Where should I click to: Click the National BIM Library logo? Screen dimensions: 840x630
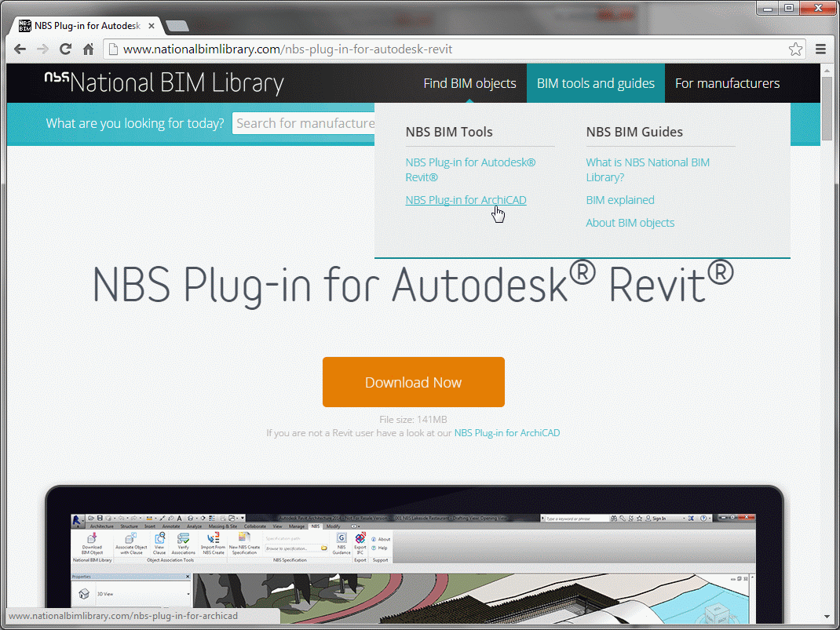click(164, 83)
